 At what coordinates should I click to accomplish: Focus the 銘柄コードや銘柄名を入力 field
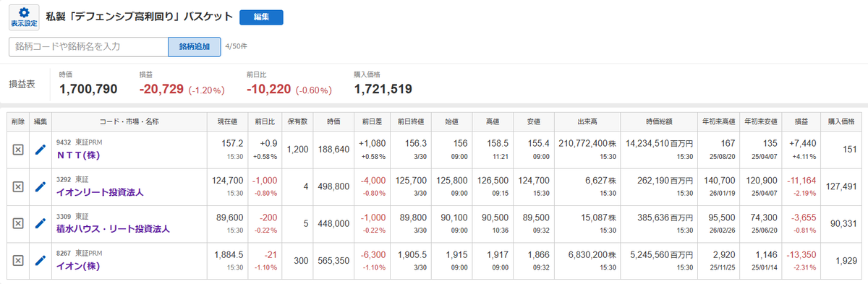88,46
